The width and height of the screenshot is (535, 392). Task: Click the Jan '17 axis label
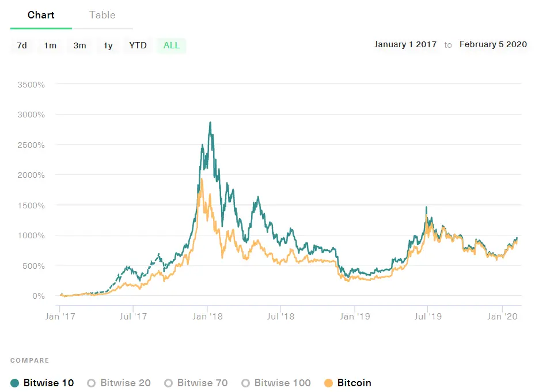pos(60,316)
